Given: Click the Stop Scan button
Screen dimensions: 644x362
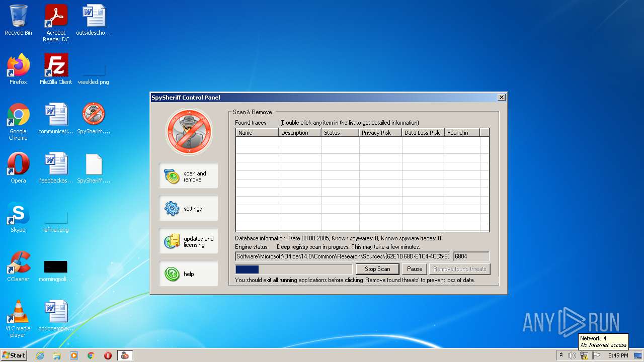Looking at the screenshot, I should (377, 269).
